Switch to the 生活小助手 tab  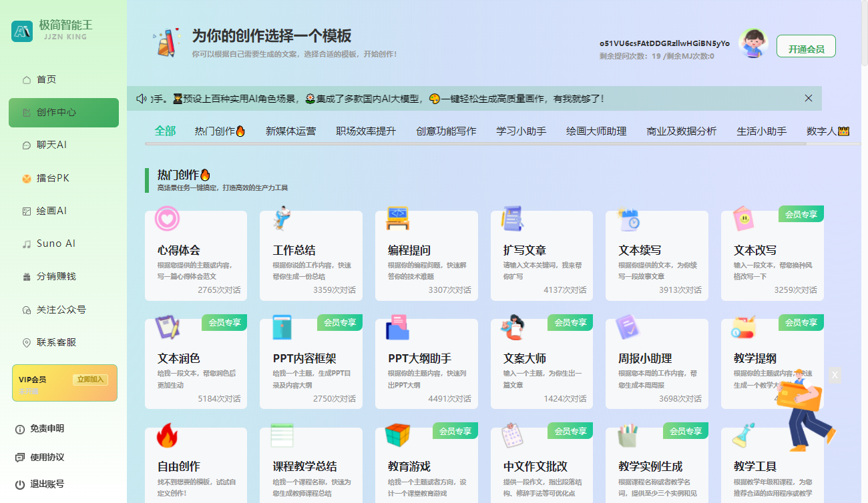coord(762,131)
